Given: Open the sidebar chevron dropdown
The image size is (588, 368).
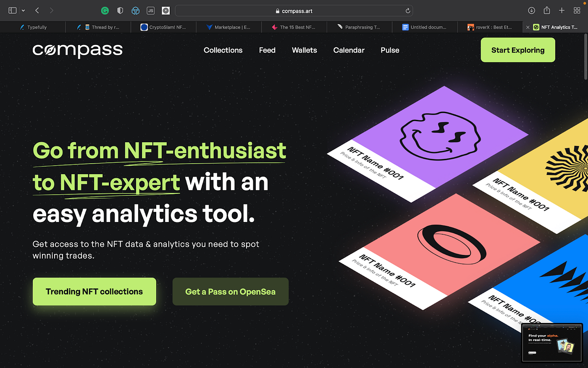Looking at the screenshot, I should pos(23,11).
